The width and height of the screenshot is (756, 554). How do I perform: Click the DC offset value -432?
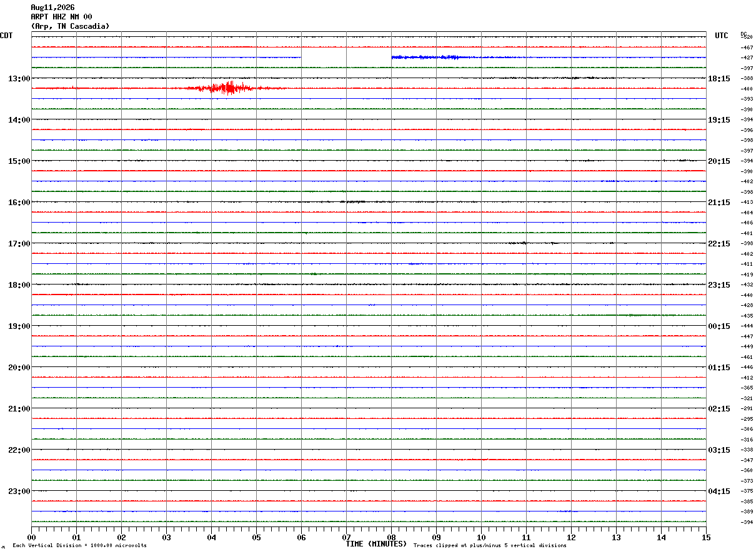747,285
